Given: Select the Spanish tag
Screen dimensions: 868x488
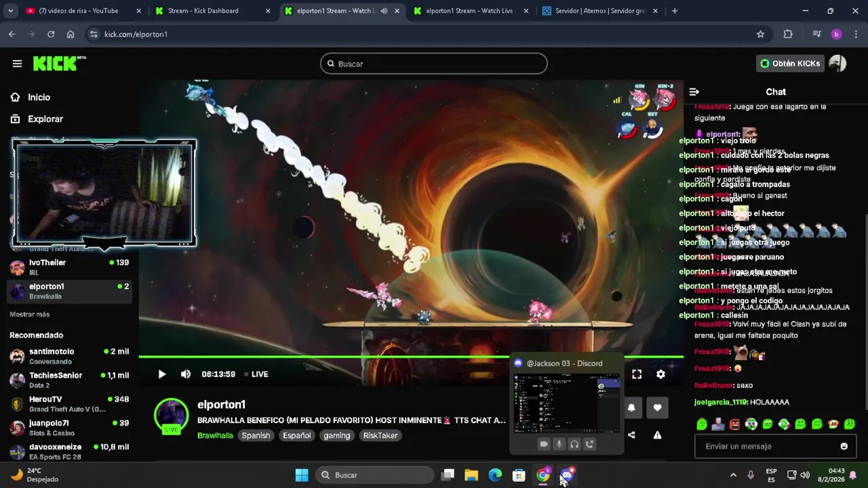Looking at the screenshot, I should click(256, 435).
